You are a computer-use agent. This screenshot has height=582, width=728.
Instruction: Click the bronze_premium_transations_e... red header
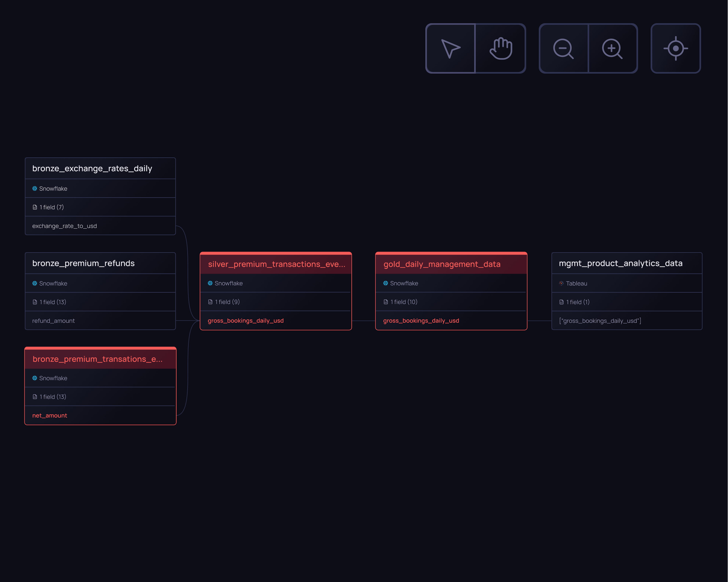pos(97,359)
